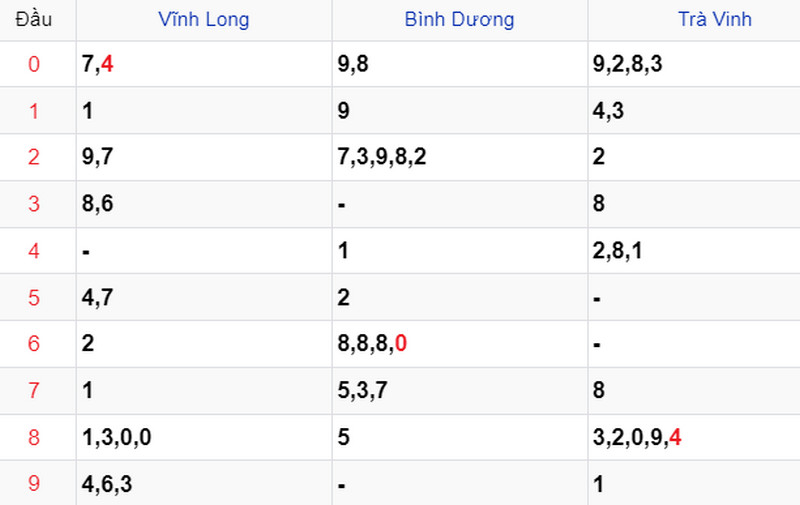
Task: Click Vĩnh Long cell showing 4,6,3
Action: pyautogui.click(x=204, y=483)
